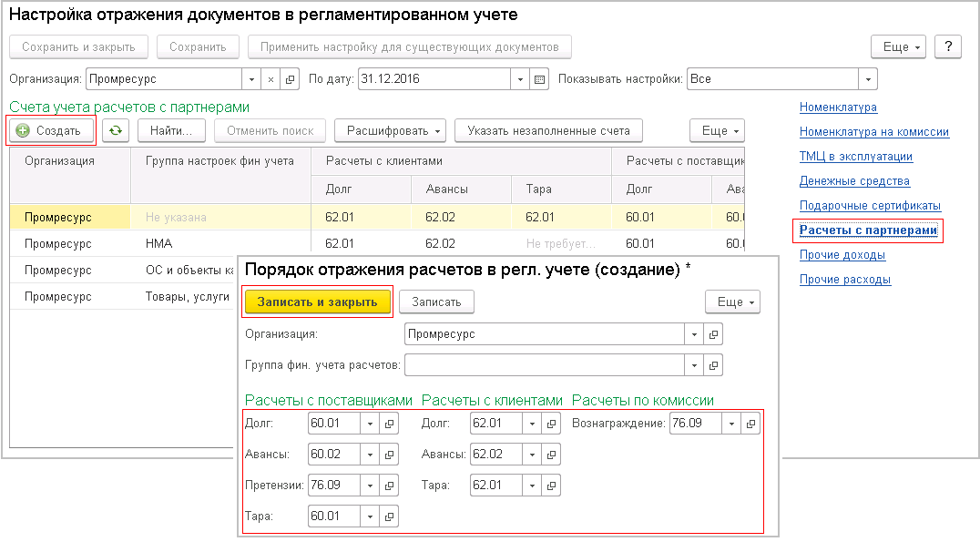Clear the top Организация field with the x
The width and height of the screenshot is (980, 542).
coord(271,79)
